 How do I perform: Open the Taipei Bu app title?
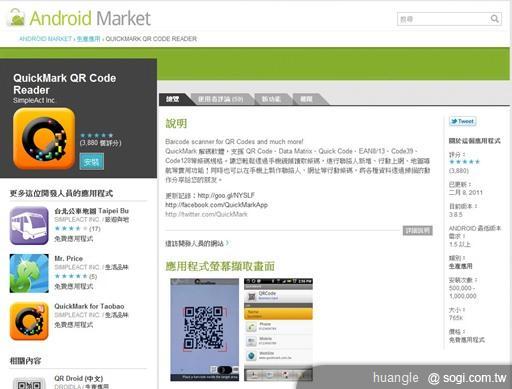pos(91,211)
